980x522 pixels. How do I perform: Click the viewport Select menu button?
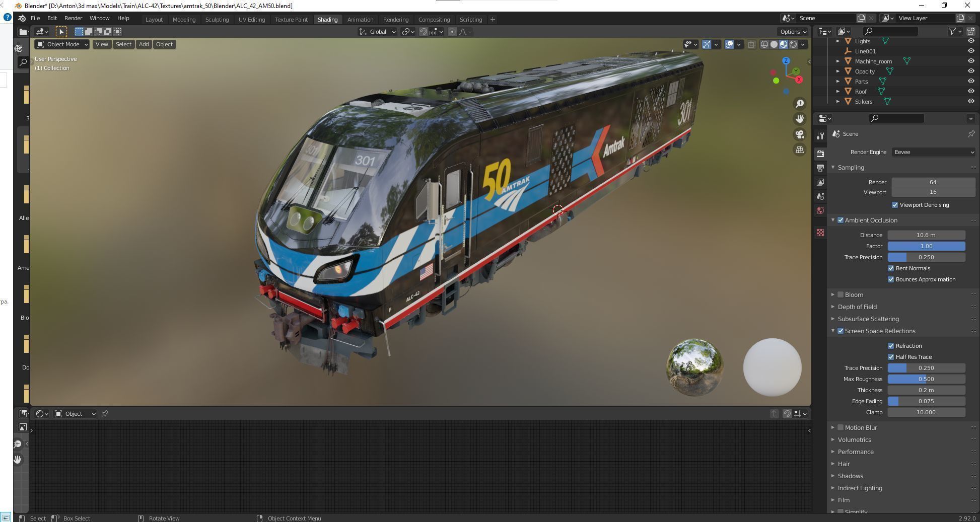pyautogui.click(x=123, y=44)
